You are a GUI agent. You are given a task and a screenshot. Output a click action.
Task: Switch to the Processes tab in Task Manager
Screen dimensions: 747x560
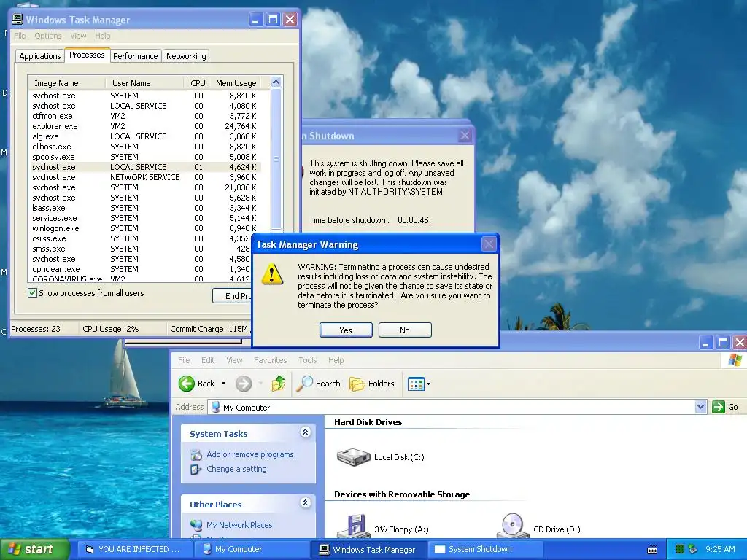87,55
